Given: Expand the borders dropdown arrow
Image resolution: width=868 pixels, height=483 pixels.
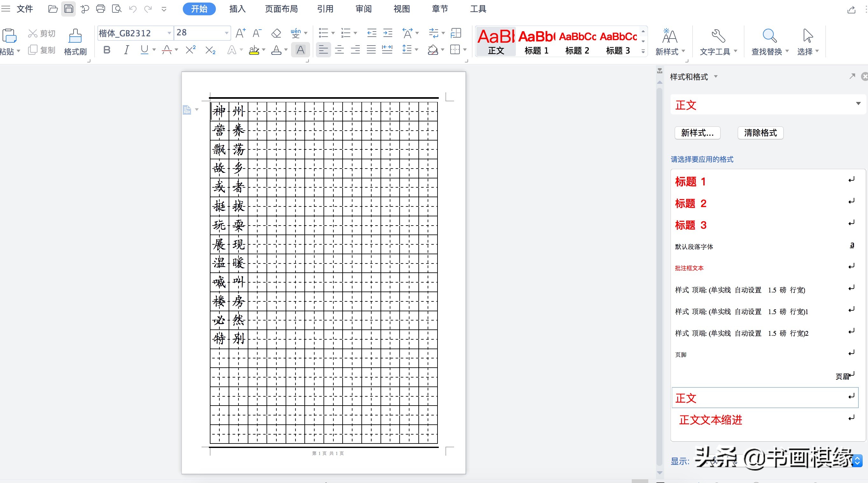Looking at the screenshot, I should coord(465,50).
